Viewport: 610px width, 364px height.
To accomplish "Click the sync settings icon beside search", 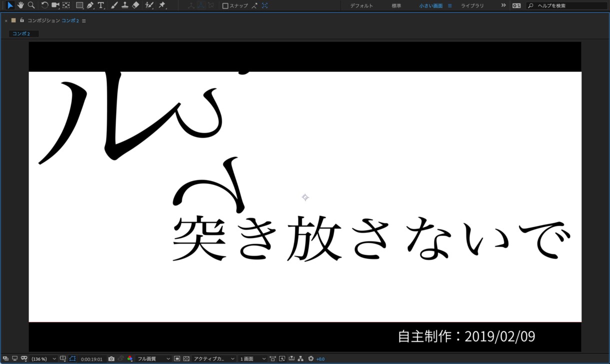I will (516, 5).
